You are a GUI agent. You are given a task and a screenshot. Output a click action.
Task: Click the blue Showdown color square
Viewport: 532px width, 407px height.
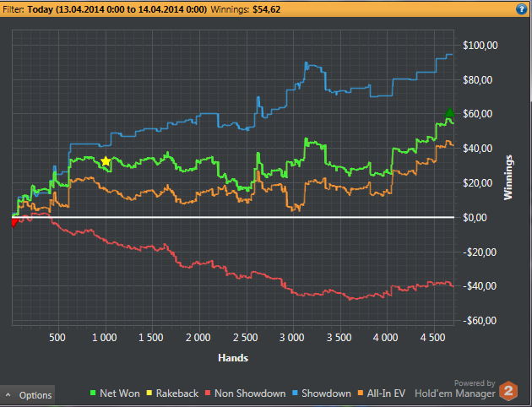tap(295, 393)
